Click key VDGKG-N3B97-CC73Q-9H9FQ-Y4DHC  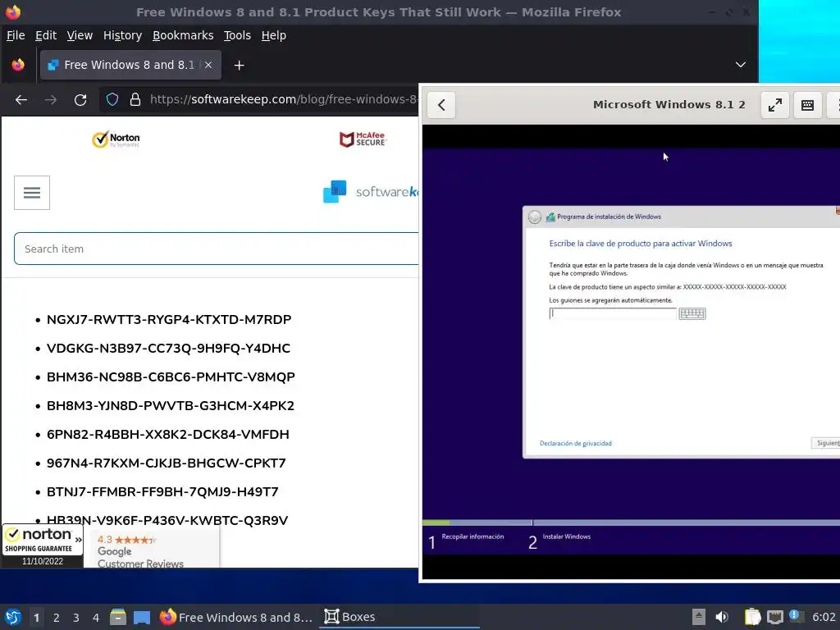coord(168,348)
